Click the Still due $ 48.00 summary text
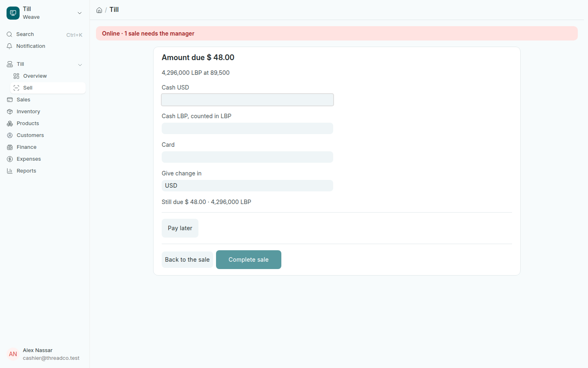588x368 pixels. pyautogui.click(x=206, y=202)
